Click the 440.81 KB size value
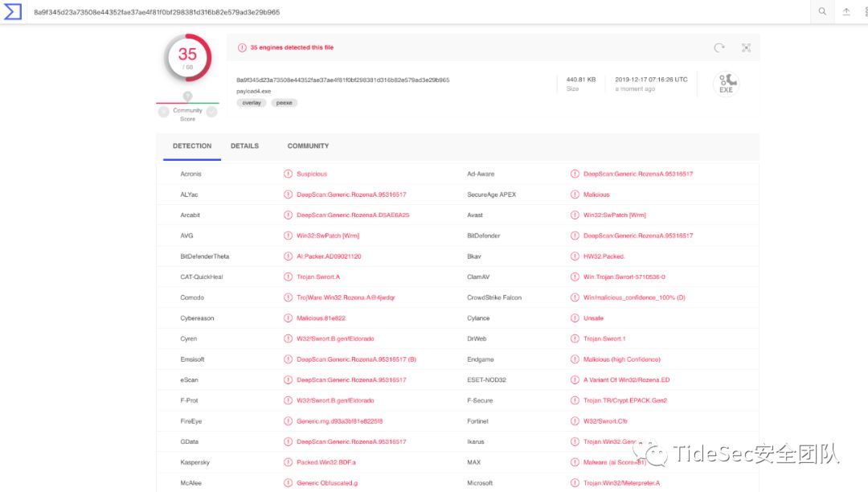The height and width of the screenshot is (492, 868). click(x=581, y=80)
